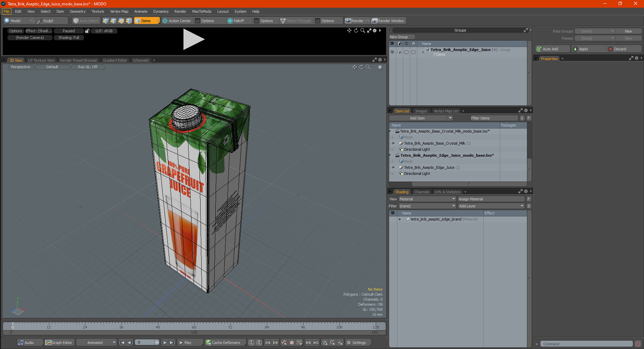This screenshot has height=349, width=644.
Task: Toggle Auto Add in Pass Groups
Action: (x=553, y=49)
